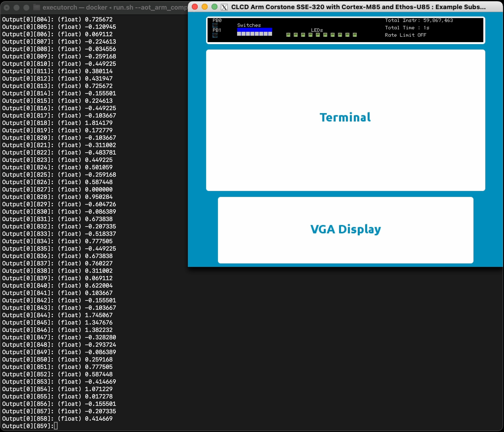Viewport: 504px width, 432px height.
Task: Toggle the fifth switch in the Switches bank
Action: pos(257,33)
